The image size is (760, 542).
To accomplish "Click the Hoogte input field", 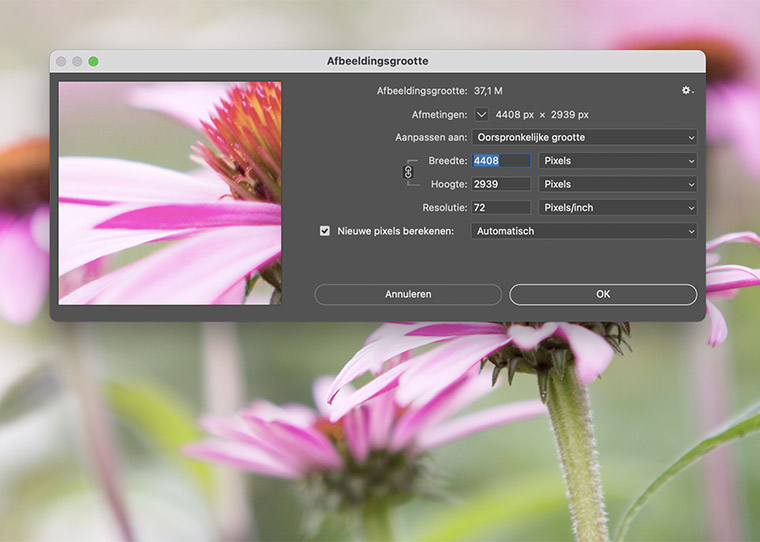I will 501,184.
